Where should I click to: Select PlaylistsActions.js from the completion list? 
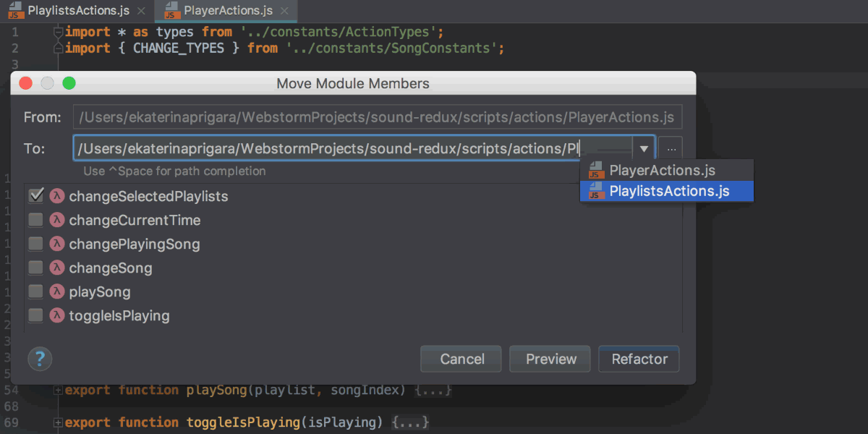tap(669, 191)
